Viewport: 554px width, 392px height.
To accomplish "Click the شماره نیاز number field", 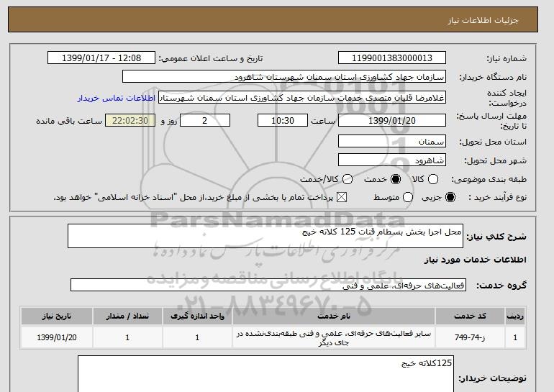I will tap(392, 58).
